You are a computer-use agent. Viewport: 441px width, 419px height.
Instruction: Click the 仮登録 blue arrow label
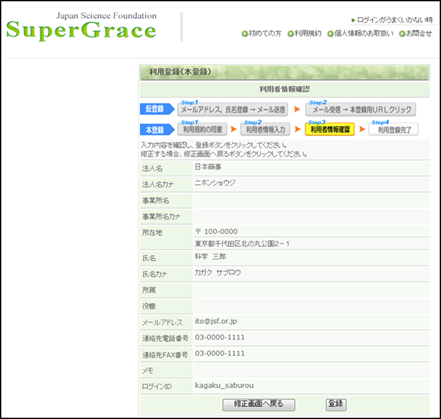(157, 109)
